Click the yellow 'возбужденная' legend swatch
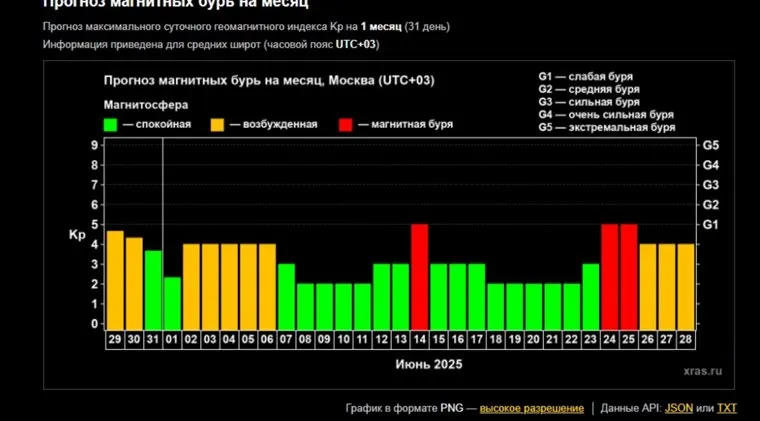 (x=216, y=124)
